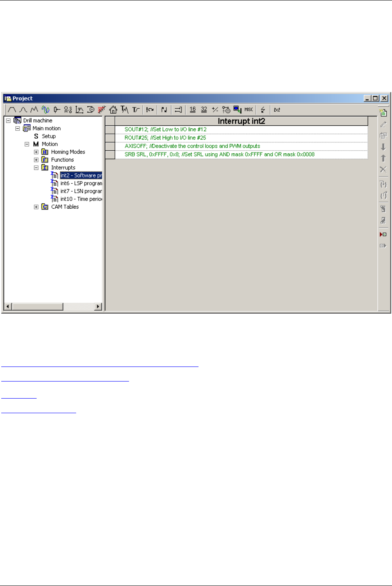This screenshot has width=392, height=586.
Task: Open the electronic camming graph icon
Action: click(x=79, y=110)
